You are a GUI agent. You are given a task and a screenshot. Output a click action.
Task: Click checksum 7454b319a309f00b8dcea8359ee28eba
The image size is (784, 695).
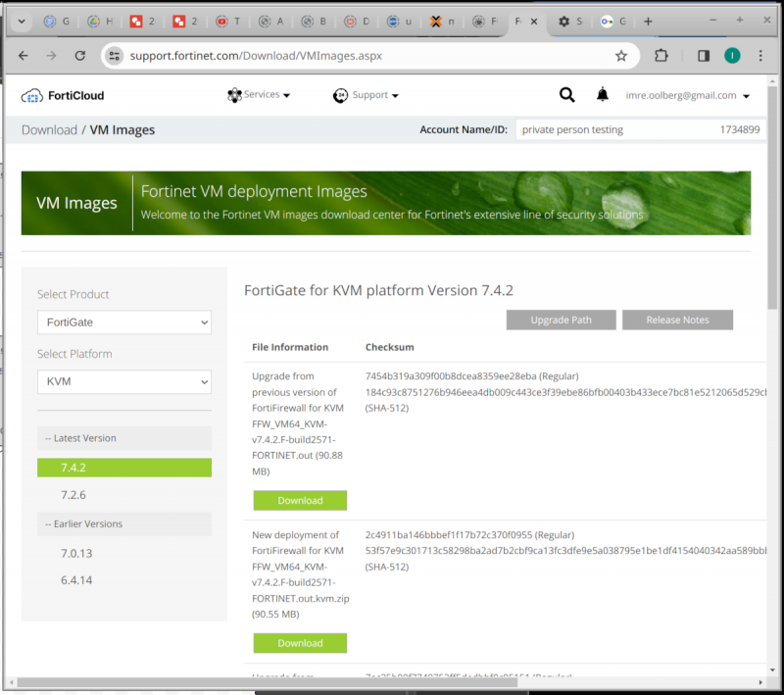(451, 376)
